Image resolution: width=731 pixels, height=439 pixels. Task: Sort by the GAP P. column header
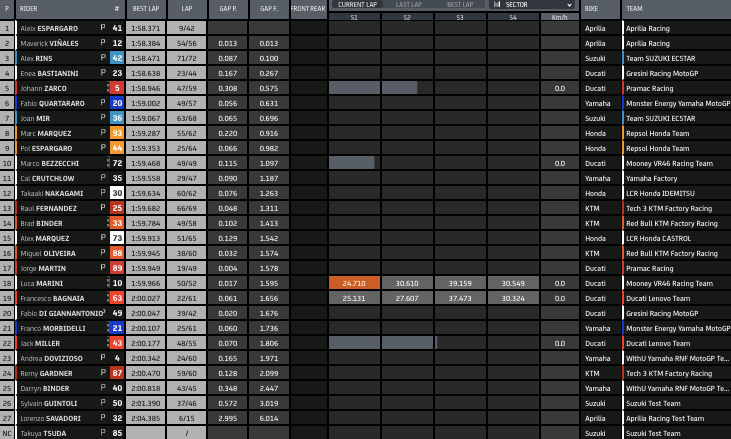(x=228, y=8)
